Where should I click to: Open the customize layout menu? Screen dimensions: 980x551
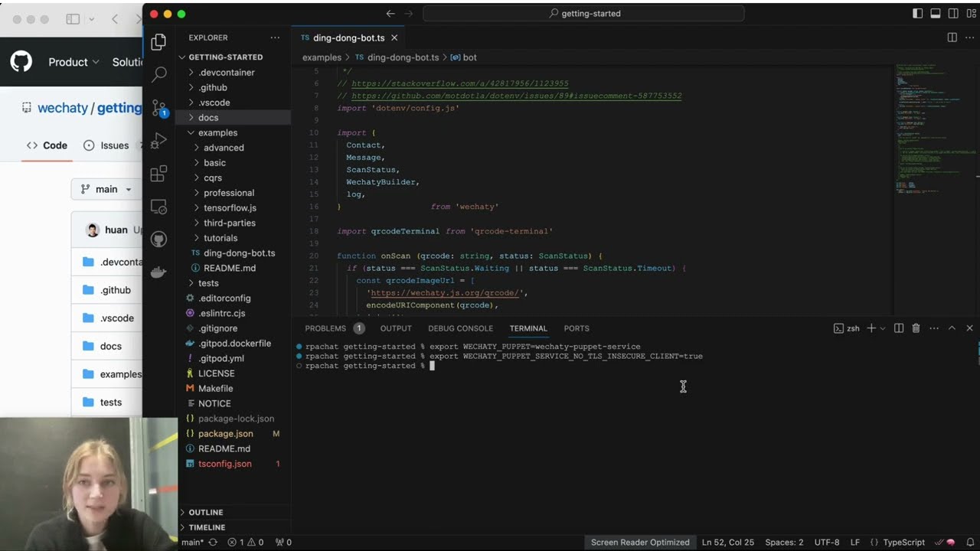click(970, 14)
